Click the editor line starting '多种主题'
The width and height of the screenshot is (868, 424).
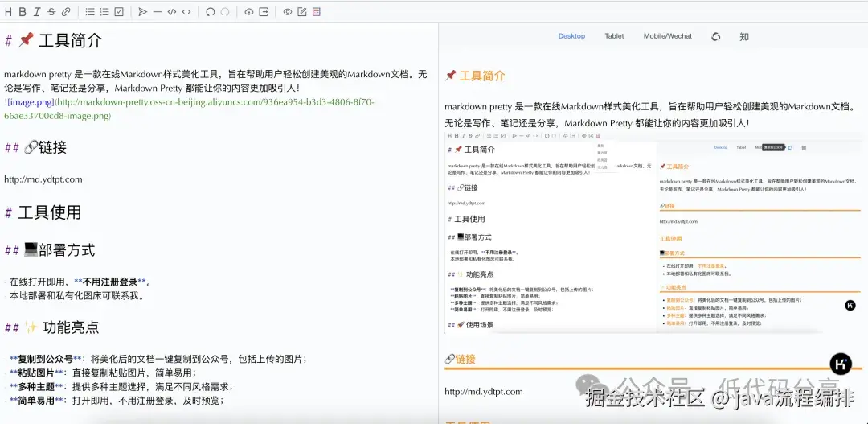(x=118, y=386)
